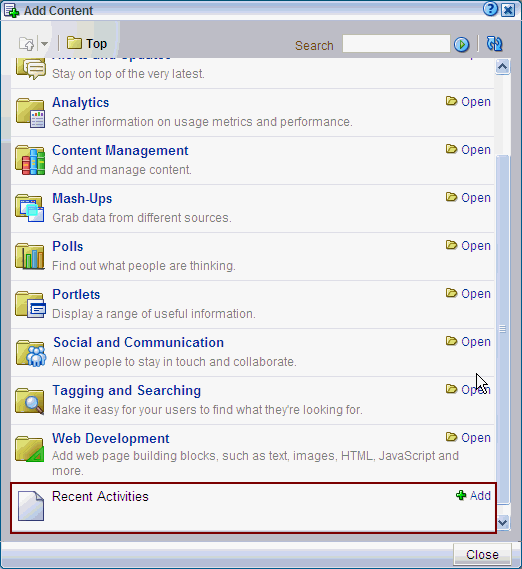Screen dimensions: 522x569
Task: Close the dialog with the X icon
Action: pos(508,10)
